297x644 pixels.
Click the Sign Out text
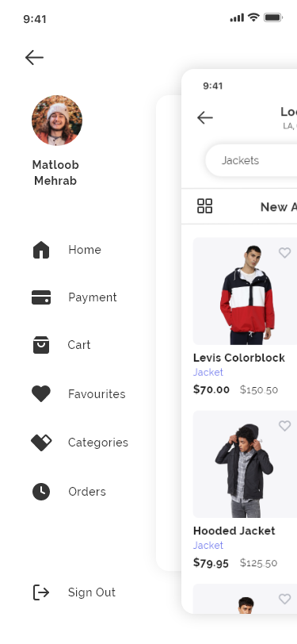coord(92,592)
